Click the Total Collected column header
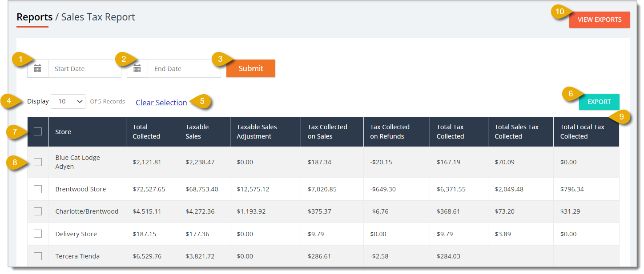The height and width of the screenshot is (274, 644). [x=153, y=132]
